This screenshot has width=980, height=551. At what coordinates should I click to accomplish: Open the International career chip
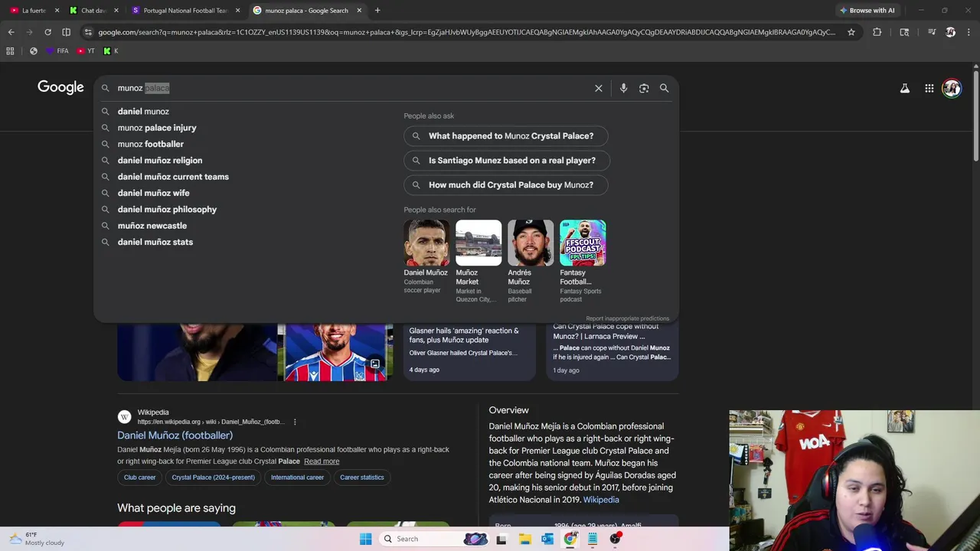pyautogui.click(x=297, y=478)
